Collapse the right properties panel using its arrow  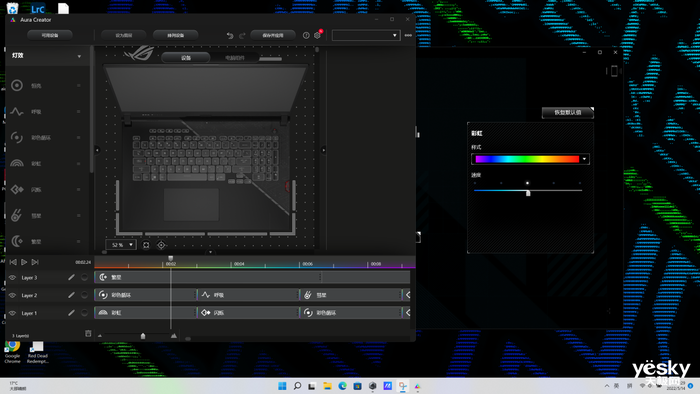pos(324,150)
